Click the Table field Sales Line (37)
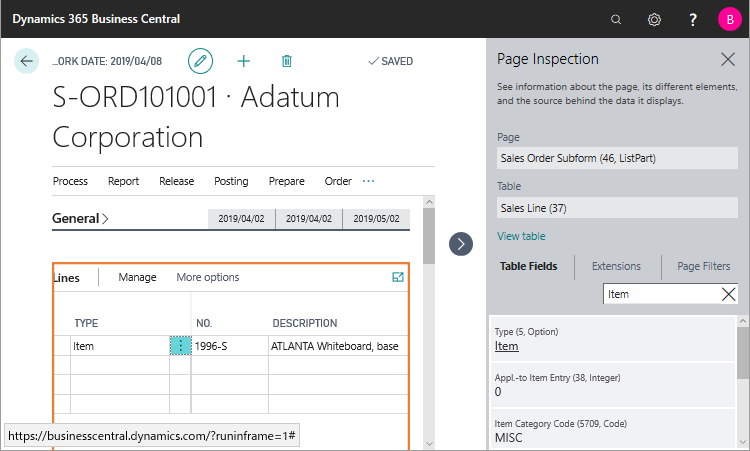Screen dimensions: 750x451 pyautogui.click(x=617, y=208)
